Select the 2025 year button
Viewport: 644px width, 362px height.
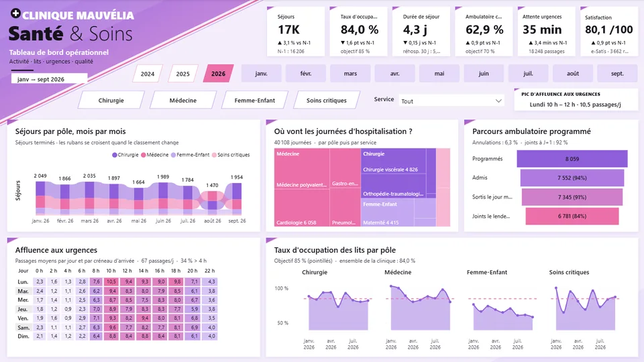tap(182, 74)
